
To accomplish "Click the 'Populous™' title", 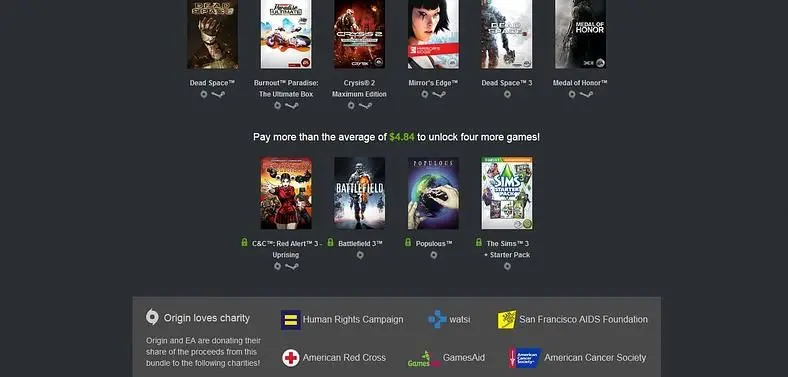I will tap(434, 243).
